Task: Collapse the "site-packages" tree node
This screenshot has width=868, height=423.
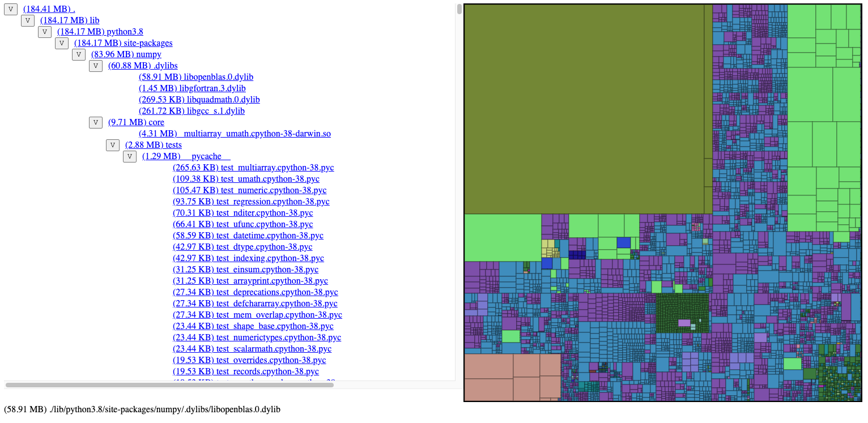Action: [x=61, y=43]
